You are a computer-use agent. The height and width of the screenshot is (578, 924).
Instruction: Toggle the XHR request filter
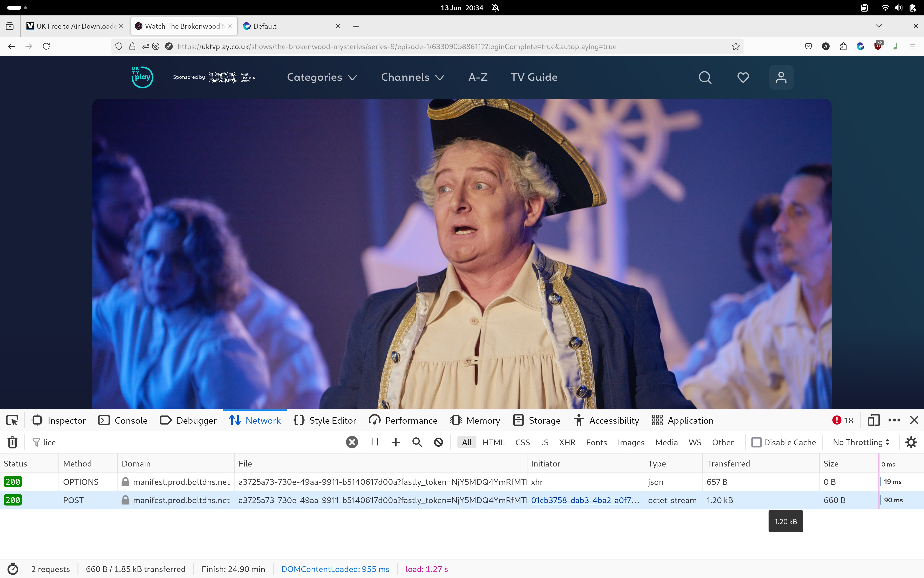(567, 442)
